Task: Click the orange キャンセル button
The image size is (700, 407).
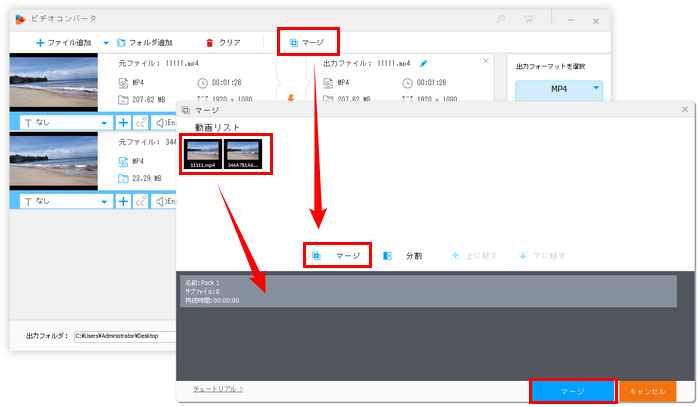Action: pyautogui.click(x=647, y=391)
